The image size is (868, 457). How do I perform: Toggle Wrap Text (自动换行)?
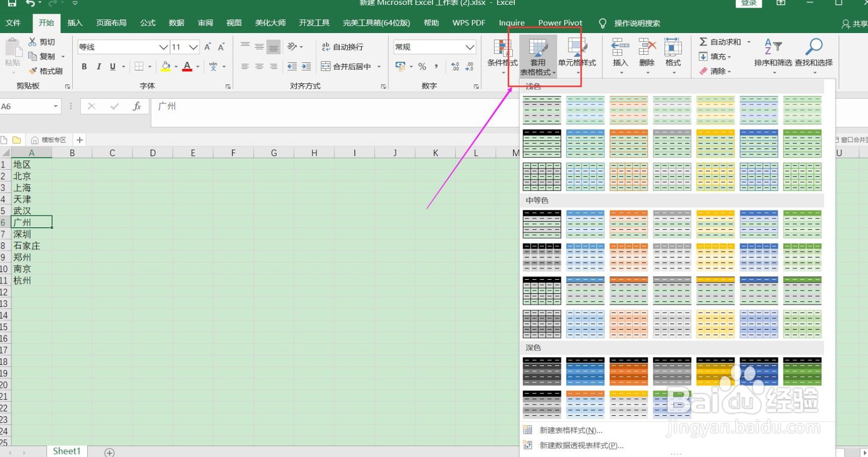click(342, 47)
